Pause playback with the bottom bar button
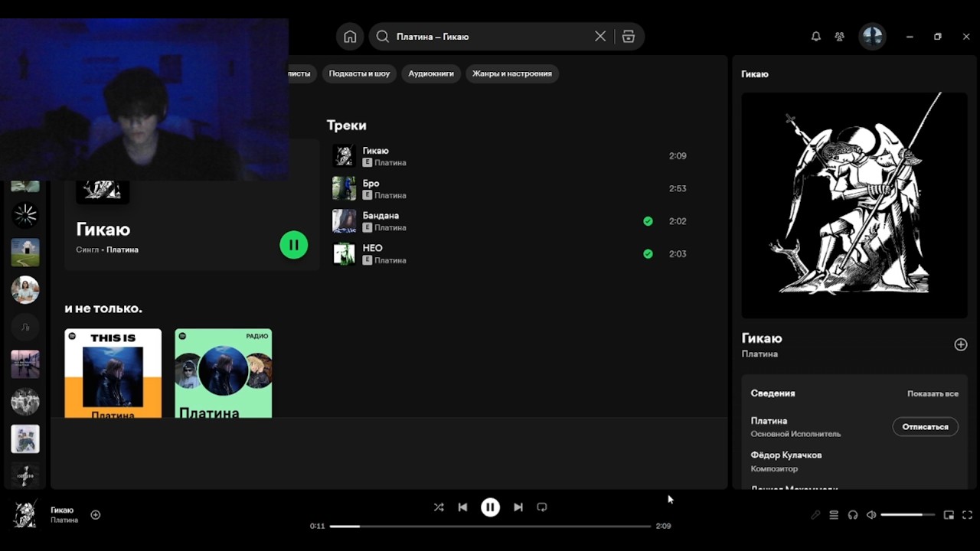Screen dimensions: 980x551 click(490, 507)
